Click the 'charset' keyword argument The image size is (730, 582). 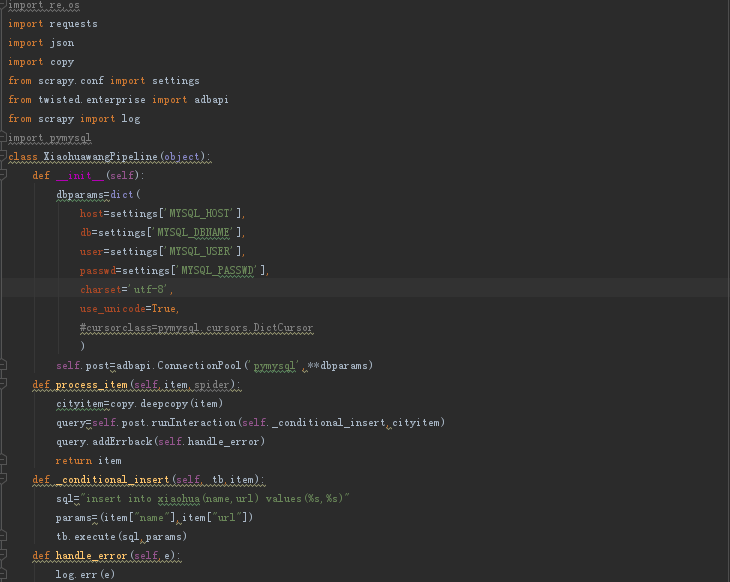tap(101, 290)
